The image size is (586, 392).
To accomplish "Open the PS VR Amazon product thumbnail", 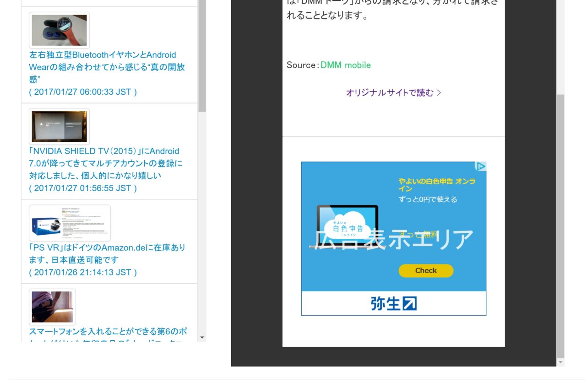I will click(x=70, y=223).
